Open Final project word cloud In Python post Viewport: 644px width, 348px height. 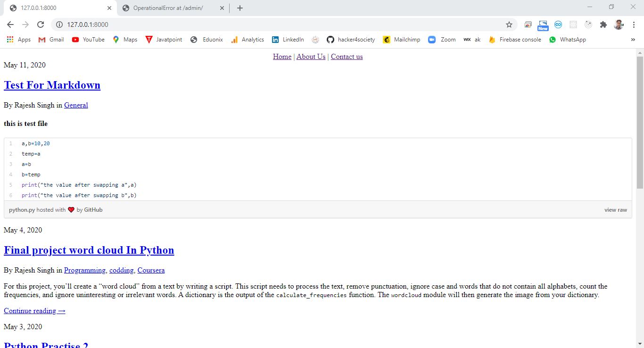coord(89,250)
